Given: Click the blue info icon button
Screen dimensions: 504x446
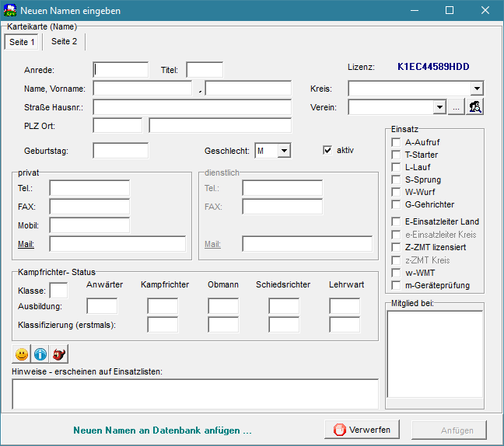Looking at the screenshot, I should 40,354.
